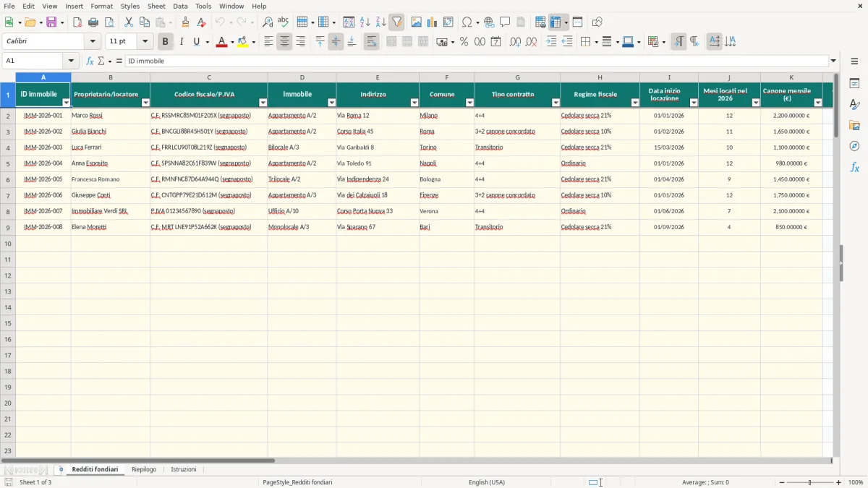868x488 pixels.
Task: Switch to the Istruzioni sheet tab
Action: [x=184, y=469]
